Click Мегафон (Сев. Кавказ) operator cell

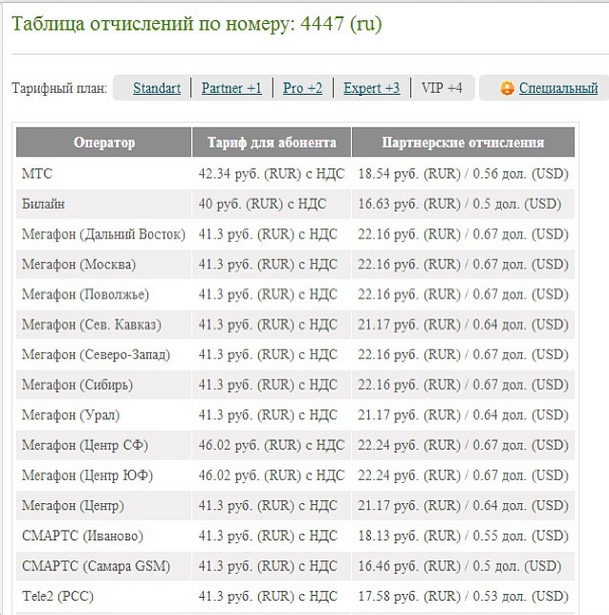(x=104, y=324)
